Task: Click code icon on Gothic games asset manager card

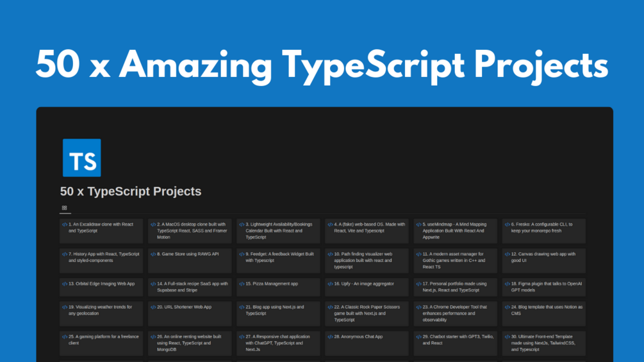Action: click(419, 254)
